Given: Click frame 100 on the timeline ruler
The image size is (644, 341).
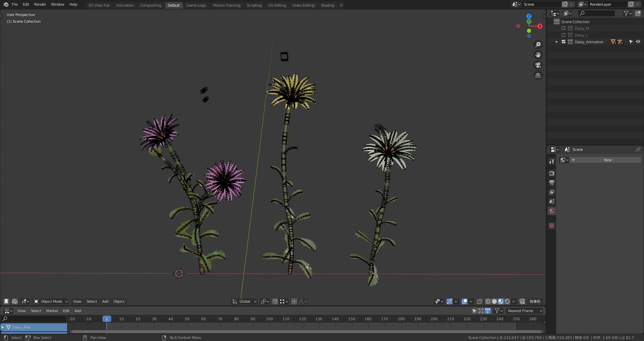Looking at the screenshot, I should (x=269, y=319).
